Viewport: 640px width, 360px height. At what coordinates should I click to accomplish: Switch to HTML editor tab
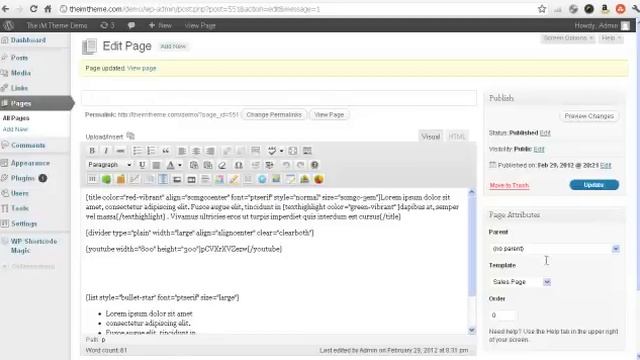click(x=456, y=136)
